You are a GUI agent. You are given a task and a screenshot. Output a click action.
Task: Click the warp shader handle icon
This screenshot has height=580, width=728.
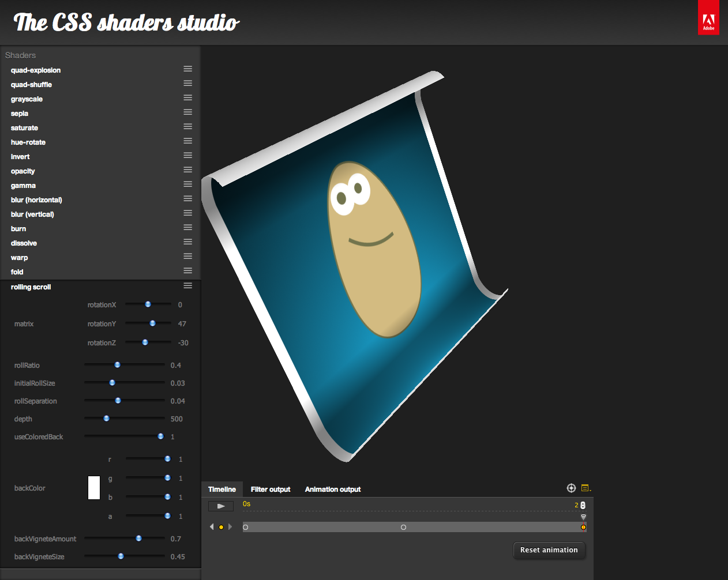[187, 257]
